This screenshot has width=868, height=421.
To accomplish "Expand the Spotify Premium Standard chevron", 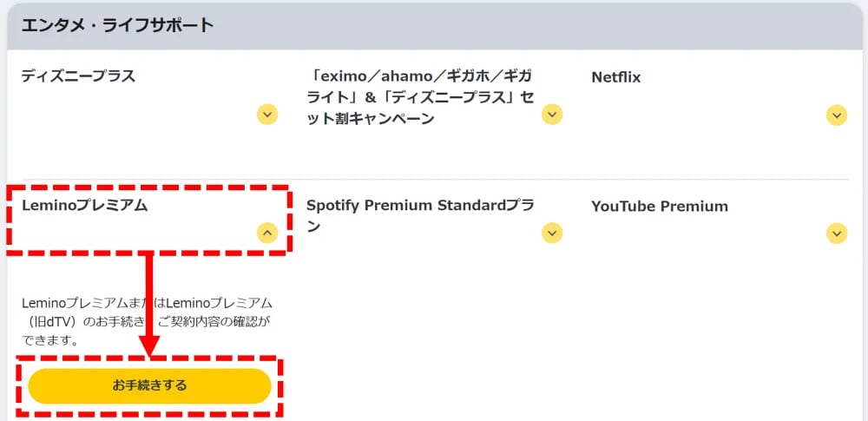I will [552, 233].
